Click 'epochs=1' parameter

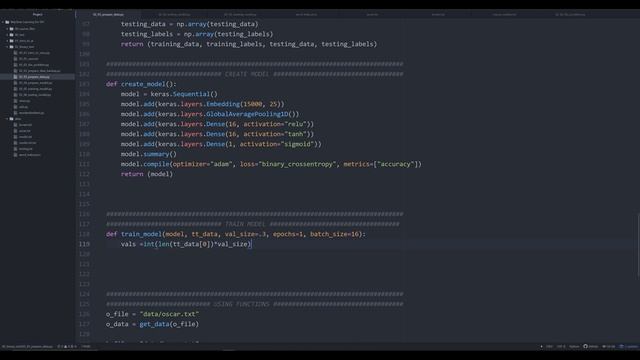tap(288, 234)
